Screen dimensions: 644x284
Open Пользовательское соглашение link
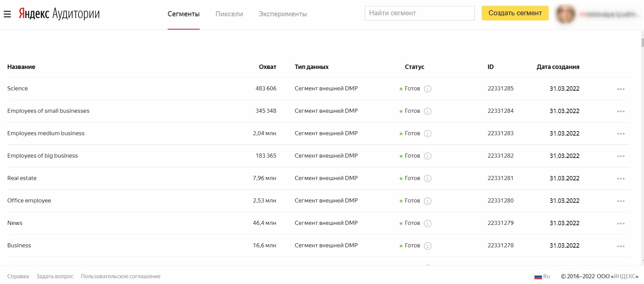120,276
